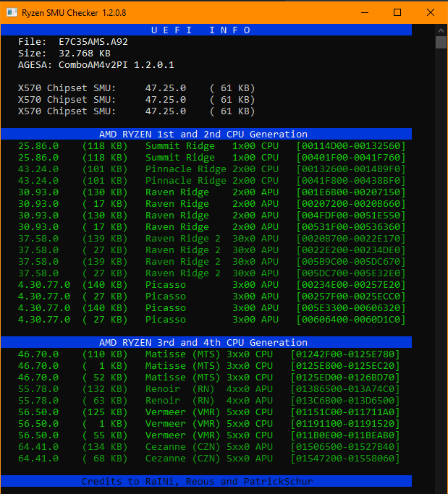The height and width of the screenshot is (494, 448).
Task: Click address [0041F800-00438BF0]
Action: tap(350, 181)
